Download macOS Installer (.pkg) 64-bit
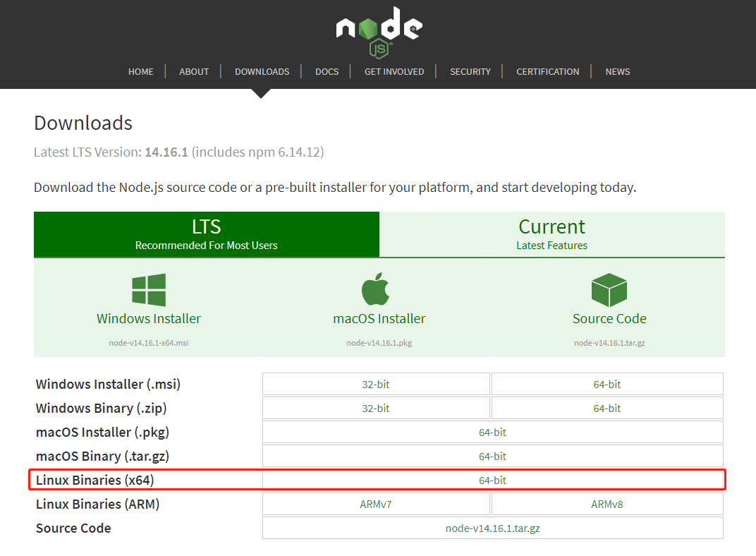This screenshot has width=756, height=556. [x=493, y=433]
